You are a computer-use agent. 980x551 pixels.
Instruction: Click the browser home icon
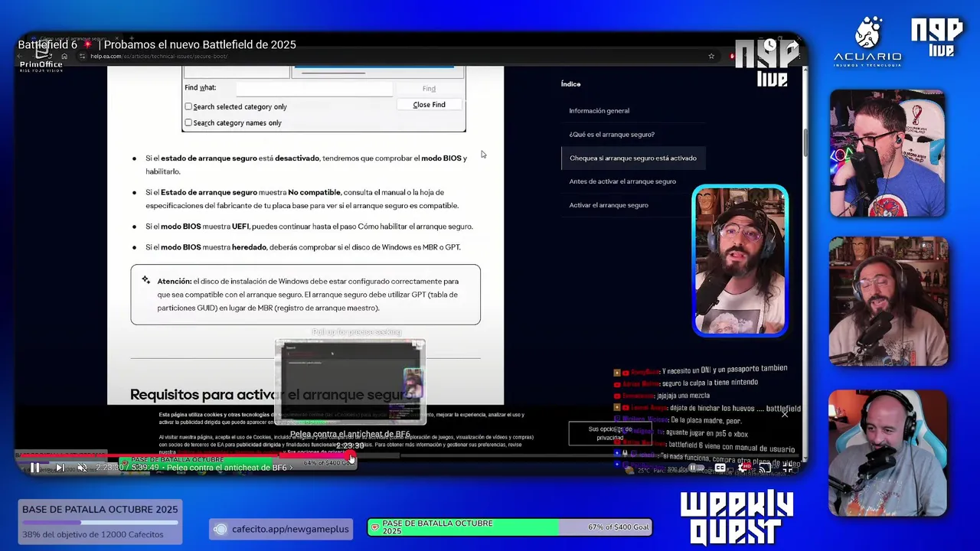coord(64,56)
